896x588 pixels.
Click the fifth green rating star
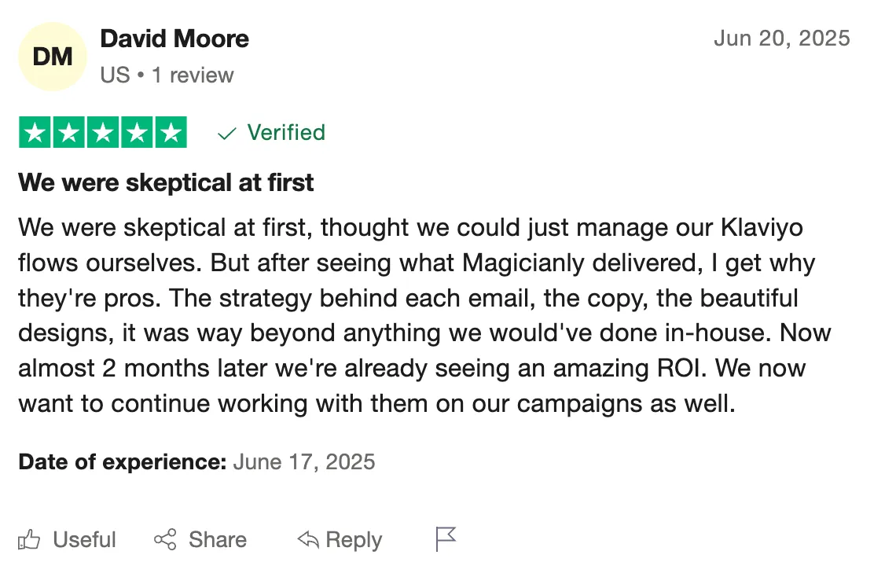tap(171, 133)
